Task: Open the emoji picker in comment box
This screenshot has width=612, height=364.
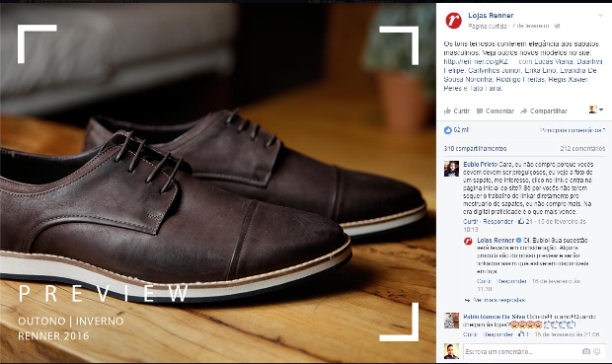Action: click(x=597, y=351)
